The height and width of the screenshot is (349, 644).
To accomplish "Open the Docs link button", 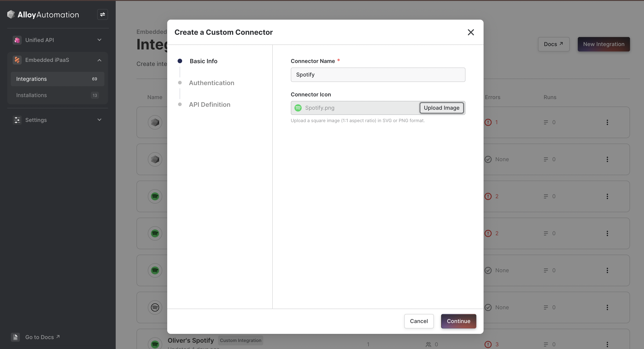I will [553, 44].
